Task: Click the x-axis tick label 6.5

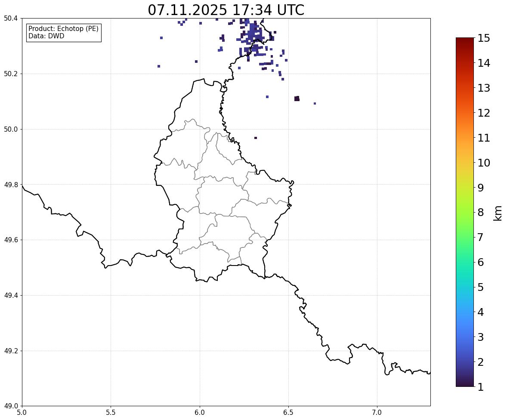Action: point(288,413)
